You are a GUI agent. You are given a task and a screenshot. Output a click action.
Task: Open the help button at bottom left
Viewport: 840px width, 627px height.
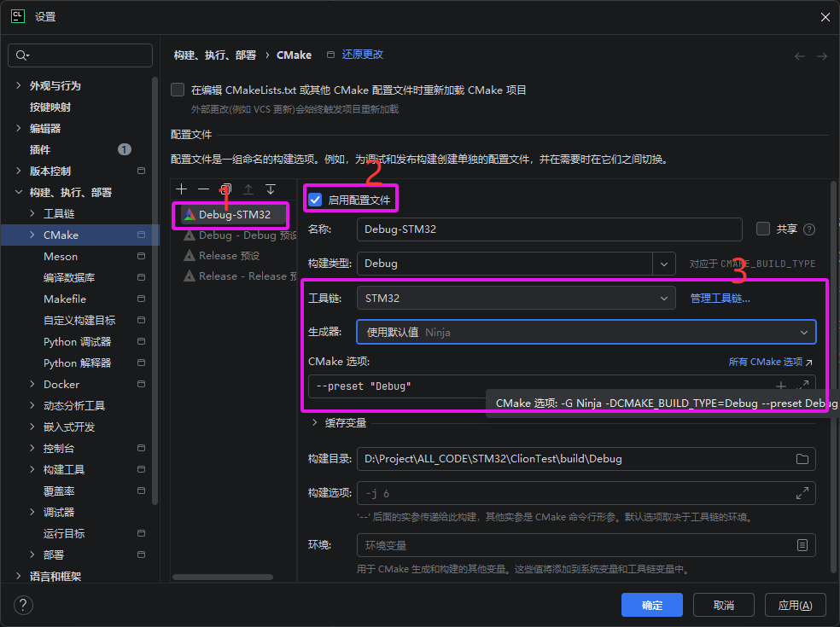(24, 605)
